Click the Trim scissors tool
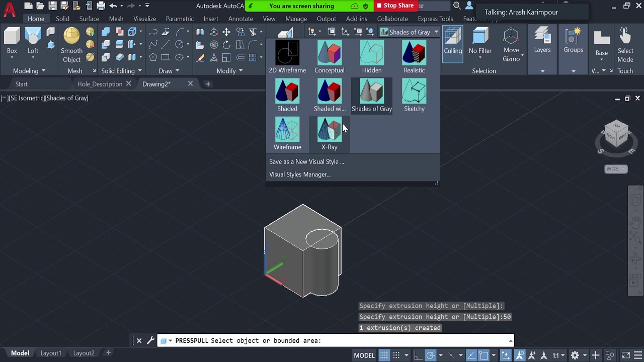 (252, 32)
